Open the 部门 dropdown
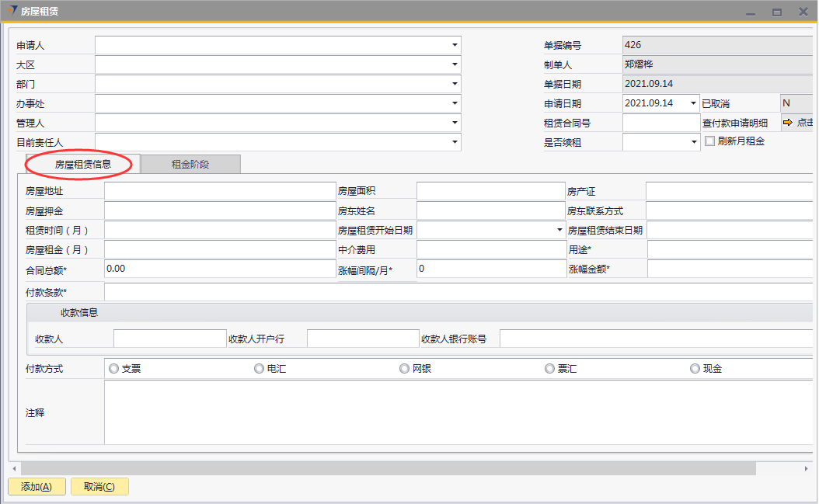The width and height of the screenshot is (819, 504). tap(455, 84)
